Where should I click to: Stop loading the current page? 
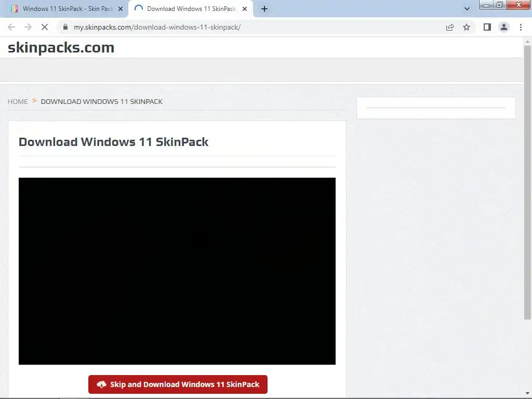tap(45, 27)
